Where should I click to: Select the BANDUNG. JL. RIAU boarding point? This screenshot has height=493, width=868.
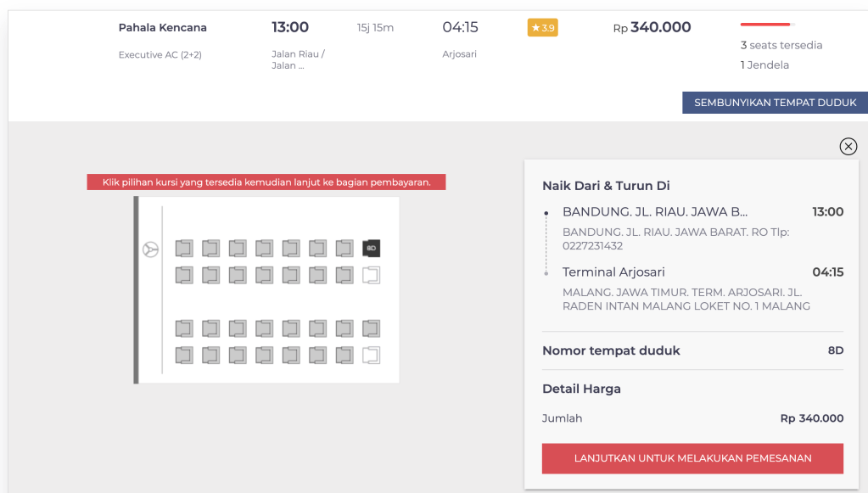click(x=655, y=212)
